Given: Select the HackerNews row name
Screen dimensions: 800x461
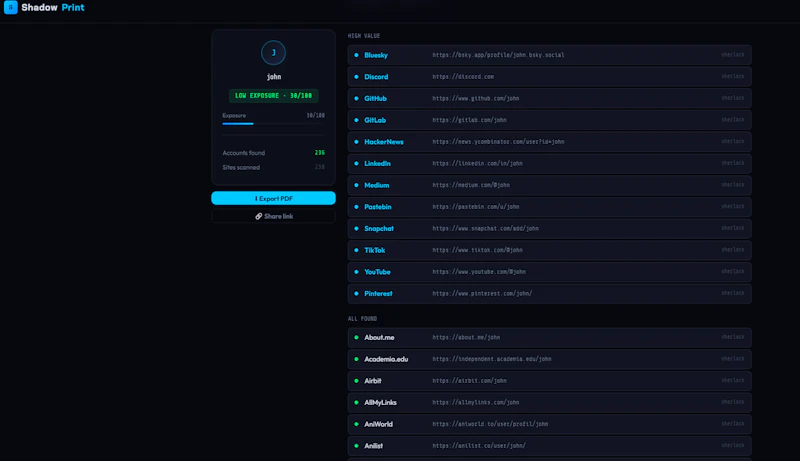Looking at the screenshot, I should 384,142.
